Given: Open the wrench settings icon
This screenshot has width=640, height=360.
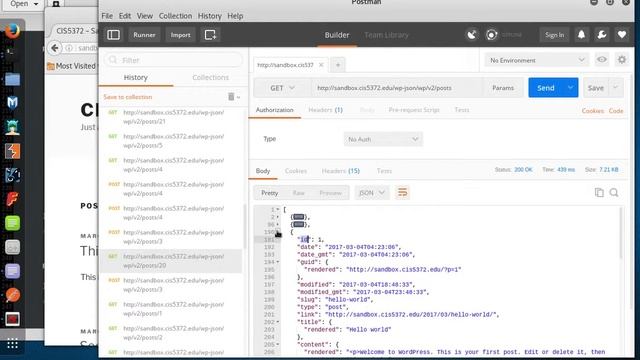Looking at the screenshot, I should click(x=602, y=35).
